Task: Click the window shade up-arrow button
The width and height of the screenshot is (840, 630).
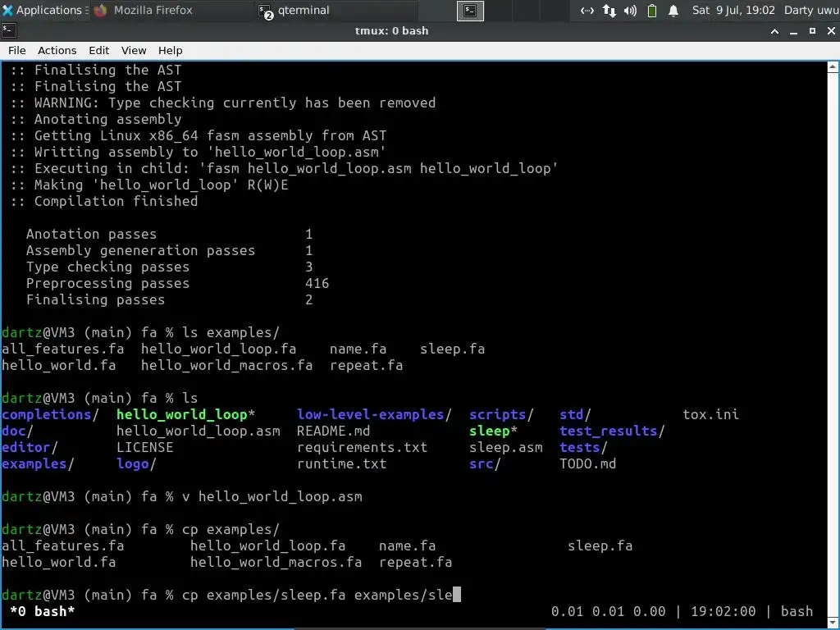Action: coord(774,31)
